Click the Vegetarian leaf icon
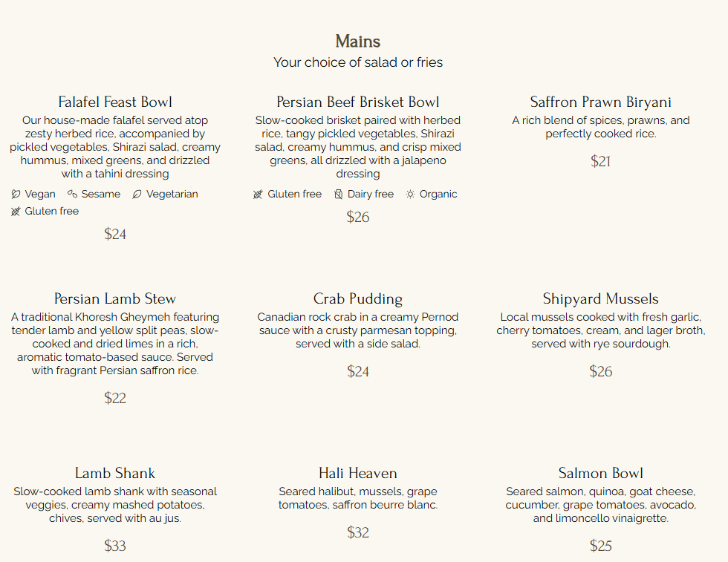Viewport: 728px width, 562px height. click(x=137, y=194)
